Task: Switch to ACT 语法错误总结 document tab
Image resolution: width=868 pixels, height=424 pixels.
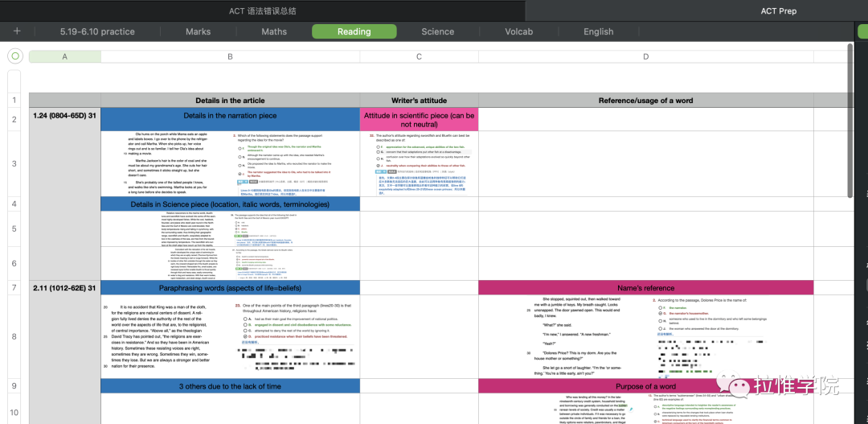Action: pyautogui.click(x=262, y=10)
